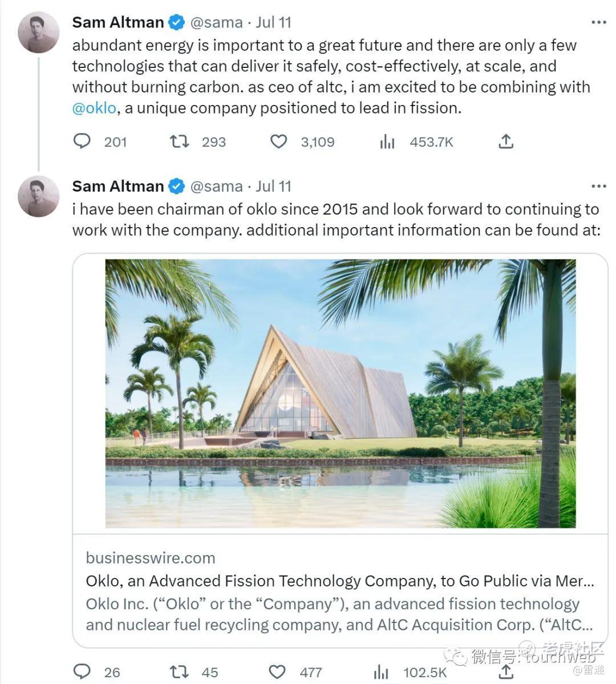Viewport: 616px width, 684px height.
Task: Reply to the second tweet with 26 replies
Action: click(82, 672)
